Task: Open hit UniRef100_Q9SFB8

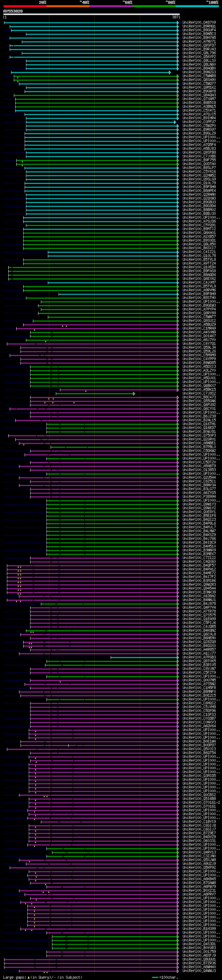Action: coord(199,153)
